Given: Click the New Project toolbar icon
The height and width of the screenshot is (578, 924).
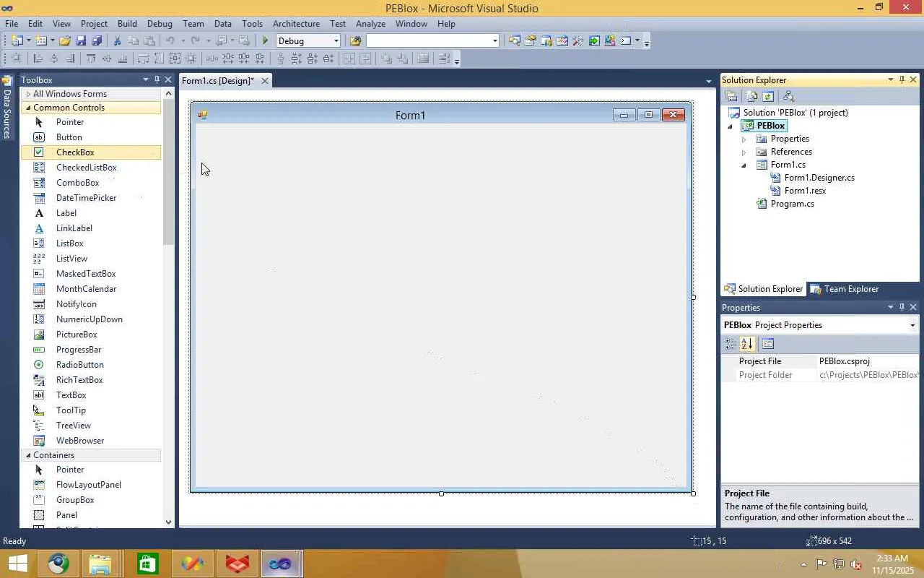Looking at the screenshot, I should point(17,41).
